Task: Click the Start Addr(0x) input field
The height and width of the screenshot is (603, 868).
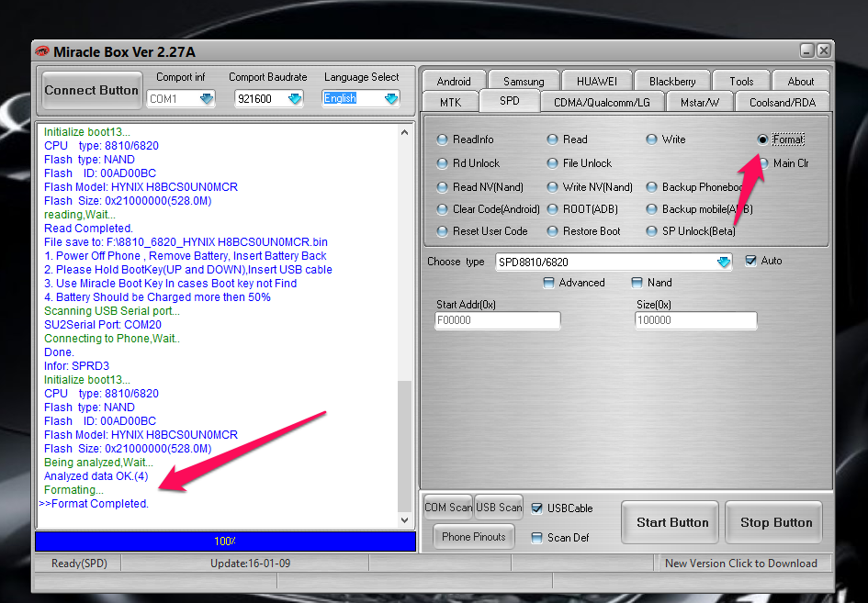Action: pyautogui.click(x=497, y=320)
